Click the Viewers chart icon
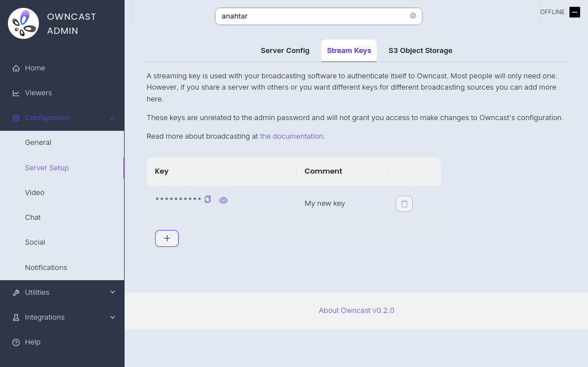 16,93
